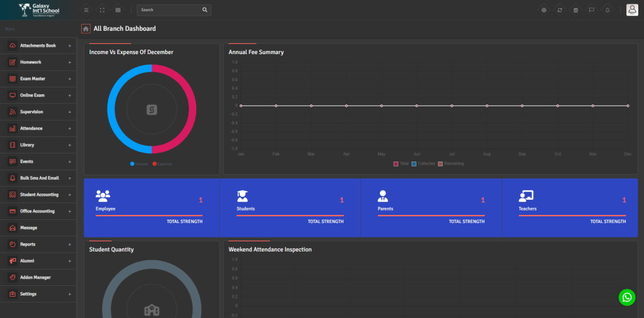
Task: Enter fullscreen mode from top bar
Action: pyautogui.click(x=102, y=10)
